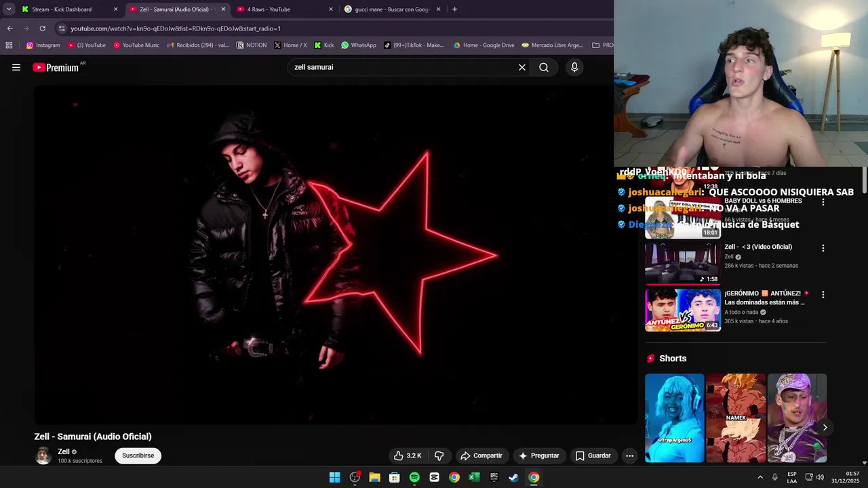
Task: Open options menu for BABY DOLL video
Action: click(x=823, y=202)
